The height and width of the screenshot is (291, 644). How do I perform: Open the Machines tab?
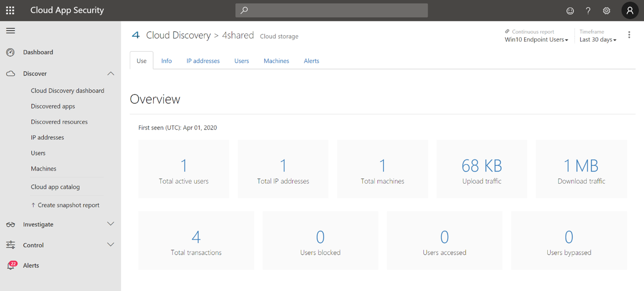(x=276, y=60)
